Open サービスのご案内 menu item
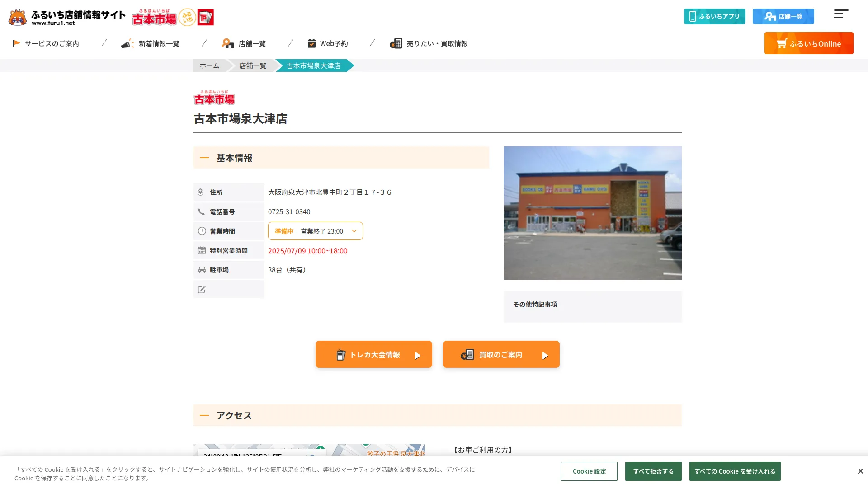This screenshot has height=488, width=868. tap(46, 43)
